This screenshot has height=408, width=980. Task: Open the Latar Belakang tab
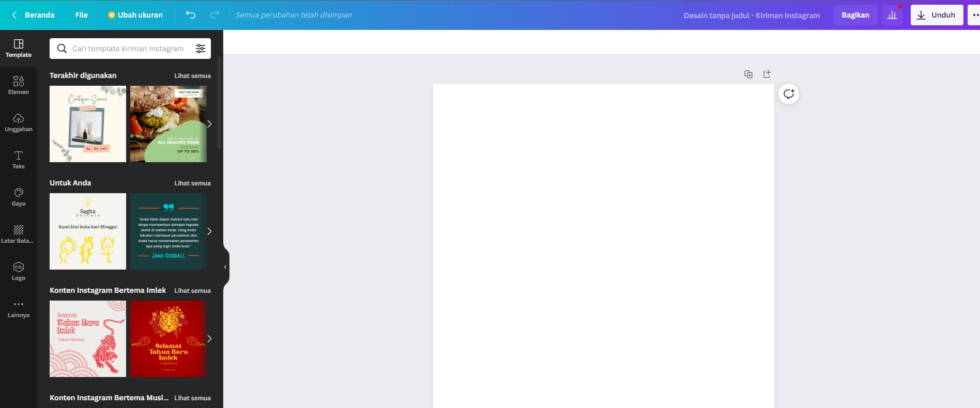point(19,234)
